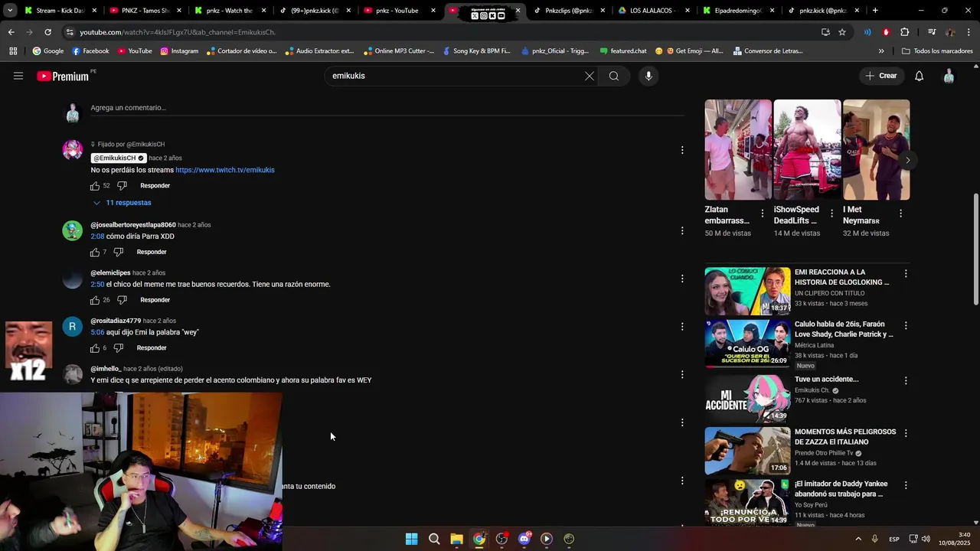Open the Zlatan embarrass Short thumbnail
The image size is (980, 551).
point(738,150)
